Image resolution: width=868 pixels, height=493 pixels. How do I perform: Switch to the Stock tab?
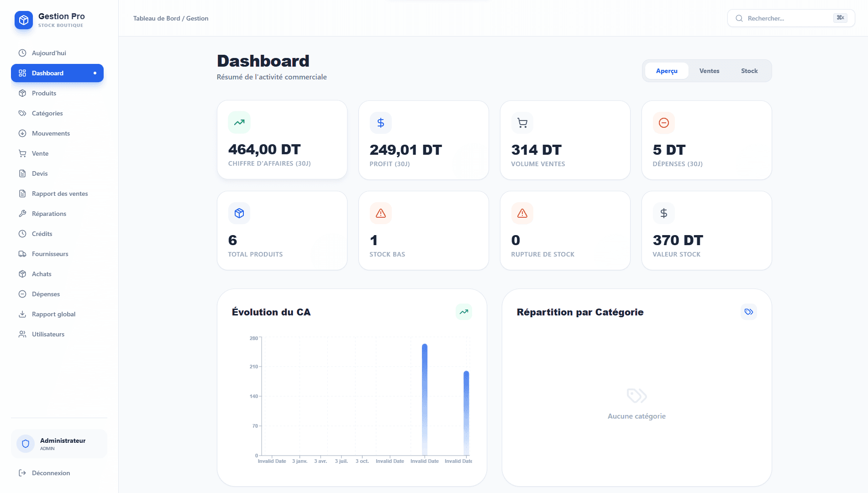click(749, 71)
